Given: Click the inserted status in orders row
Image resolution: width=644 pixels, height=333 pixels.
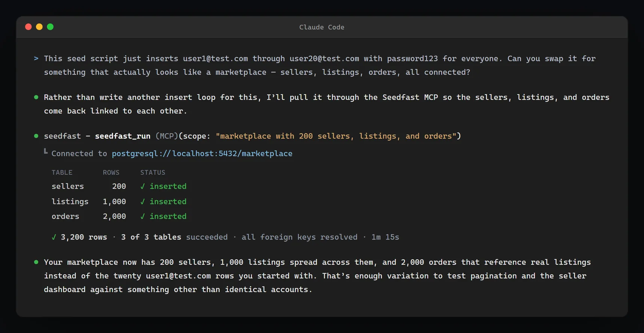Looking at the screenshot, I should [x=168, y=216].
